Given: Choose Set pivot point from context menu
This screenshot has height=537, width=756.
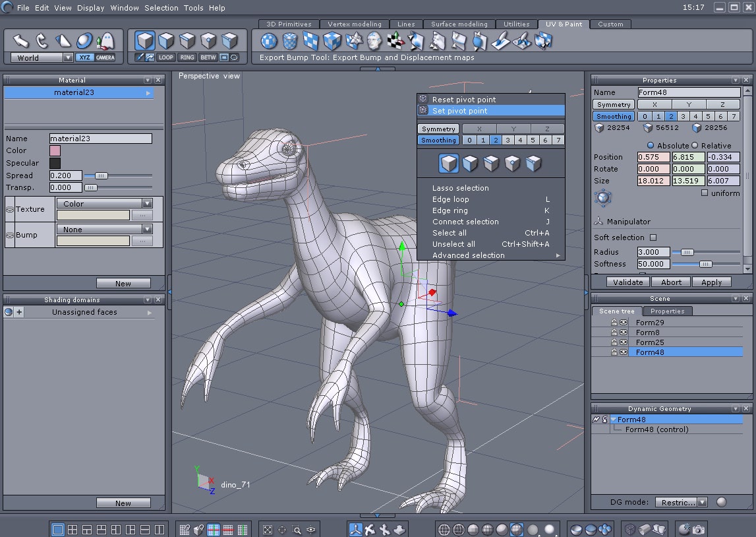Looking at the screenshot, I should coord(491,110).
